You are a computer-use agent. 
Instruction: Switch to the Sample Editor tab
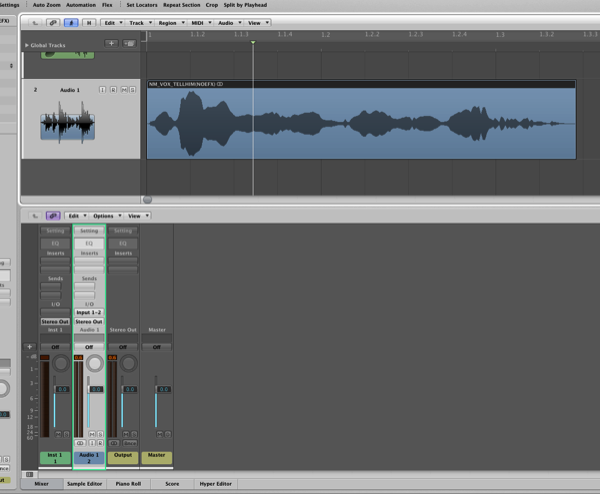(84, 482)
